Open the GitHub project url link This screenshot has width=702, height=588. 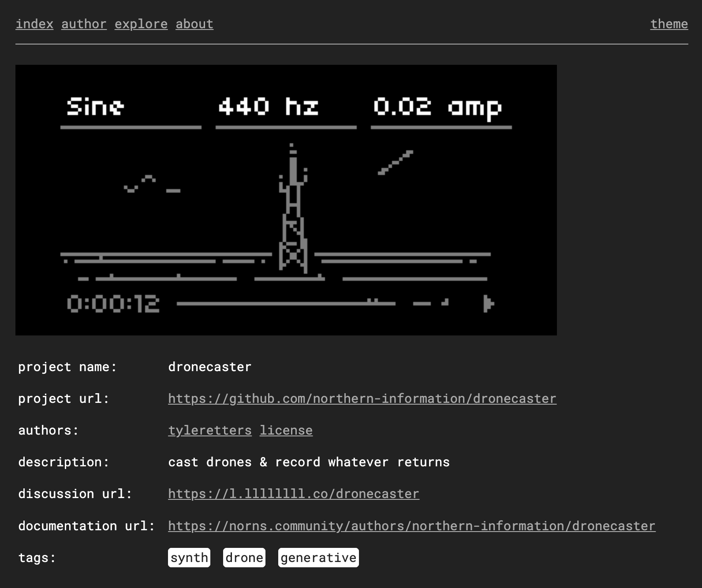(362, 398)
